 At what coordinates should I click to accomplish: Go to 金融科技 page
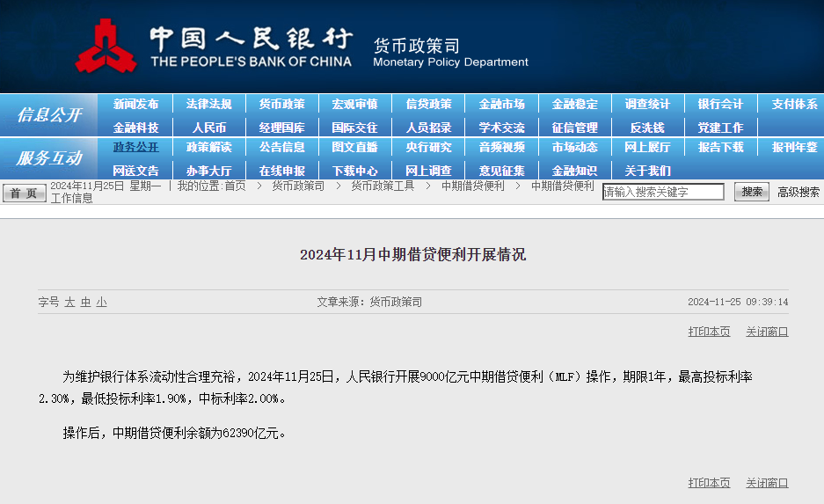(x=135, y=128)
